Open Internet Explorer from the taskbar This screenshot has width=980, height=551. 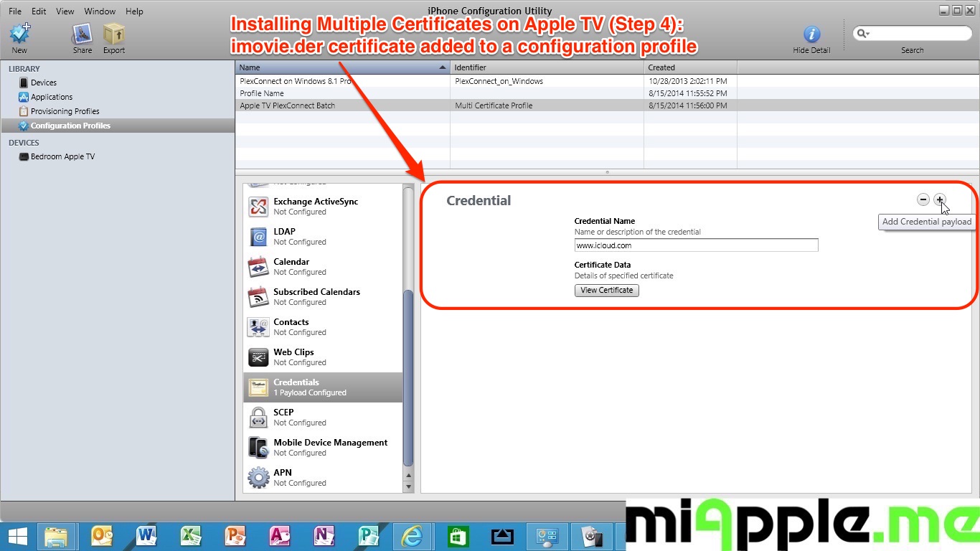[412, 536]
